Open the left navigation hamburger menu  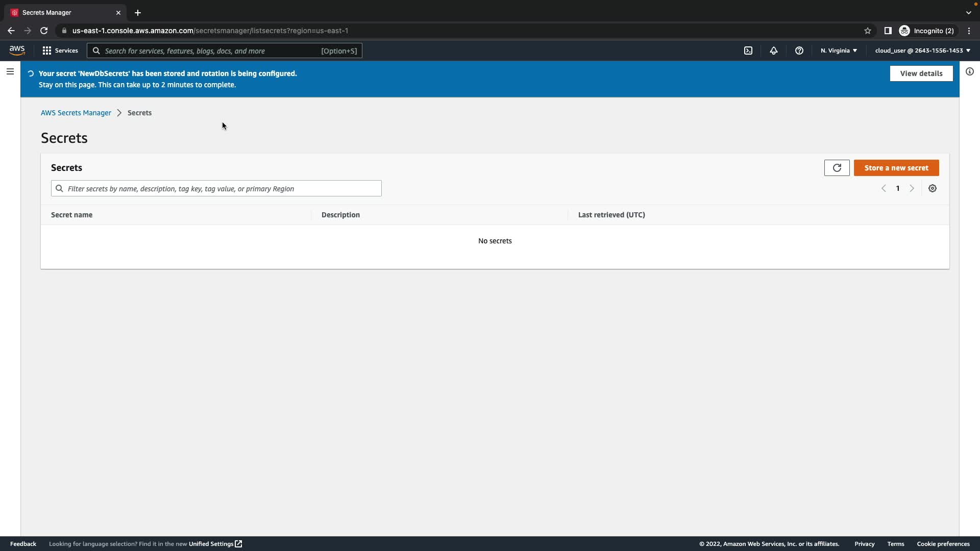point(10,72)
